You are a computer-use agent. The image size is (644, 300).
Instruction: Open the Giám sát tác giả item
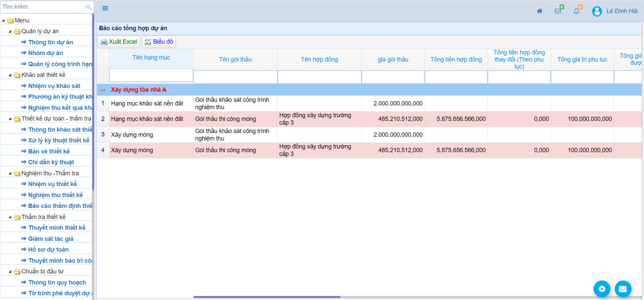[51, 239]
